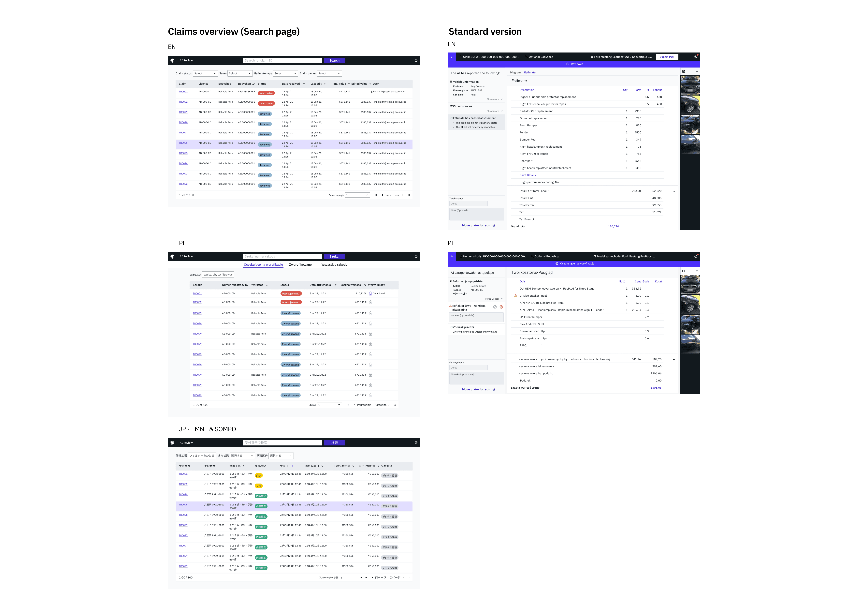Click back arrow in EN claim header

pyautogui.click(x=452, y=57)
